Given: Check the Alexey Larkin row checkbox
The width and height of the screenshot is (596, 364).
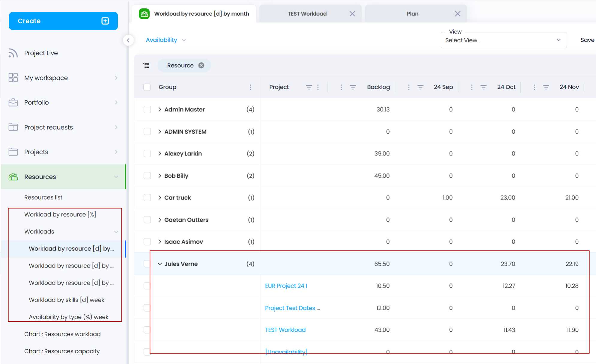Looking at the screenshot, I should (x=147, y=153).
